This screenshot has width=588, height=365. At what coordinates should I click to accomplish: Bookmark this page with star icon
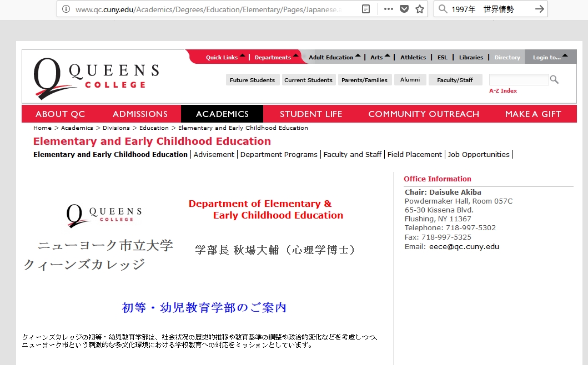[420, 9]
